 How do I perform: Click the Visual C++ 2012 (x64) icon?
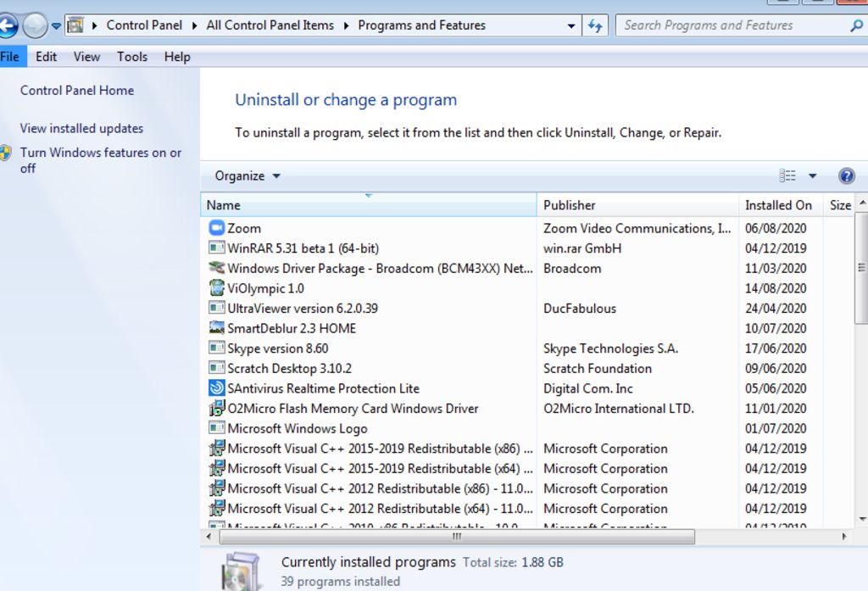click(216, 508)
